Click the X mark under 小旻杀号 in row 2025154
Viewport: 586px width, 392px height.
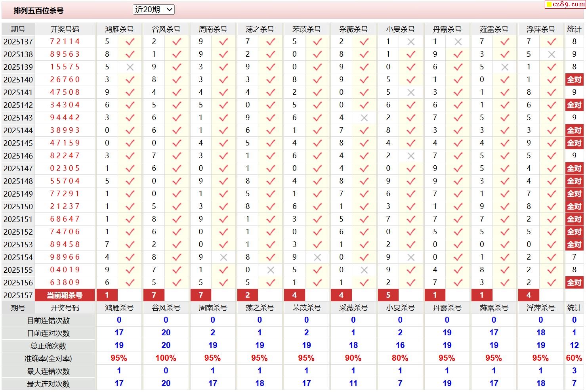[411, 257]
